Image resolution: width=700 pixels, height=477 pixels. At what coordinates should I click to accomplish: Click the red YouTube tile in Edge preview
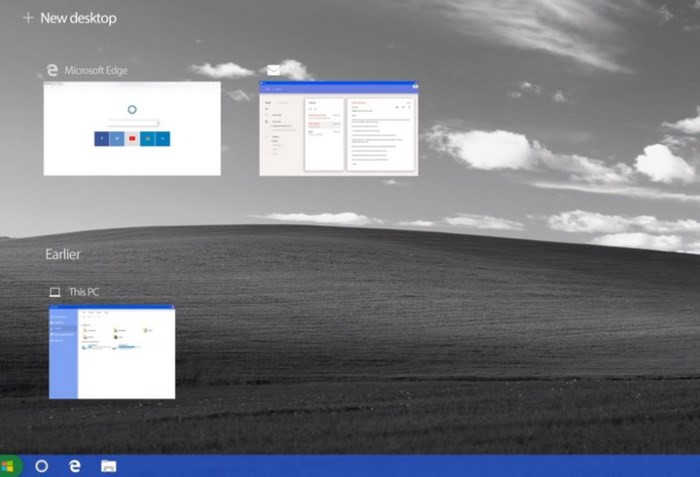132,139
